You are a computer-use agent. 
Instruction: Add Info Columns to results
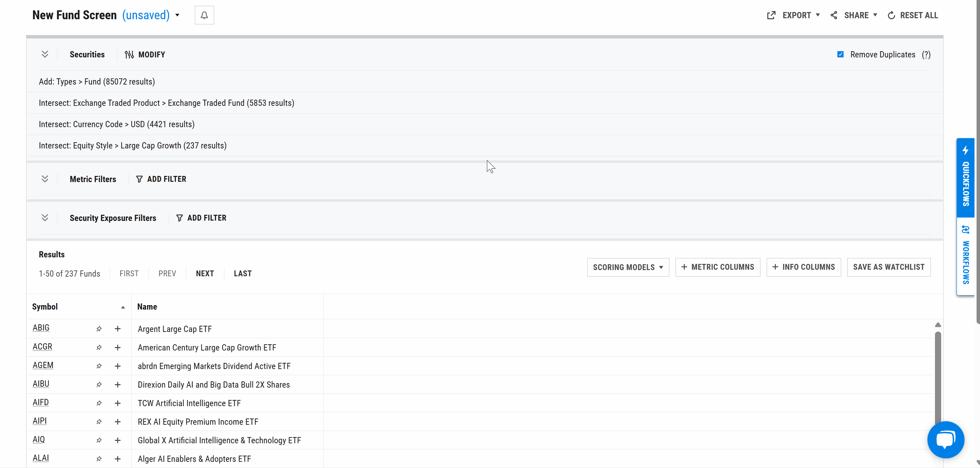803,267
